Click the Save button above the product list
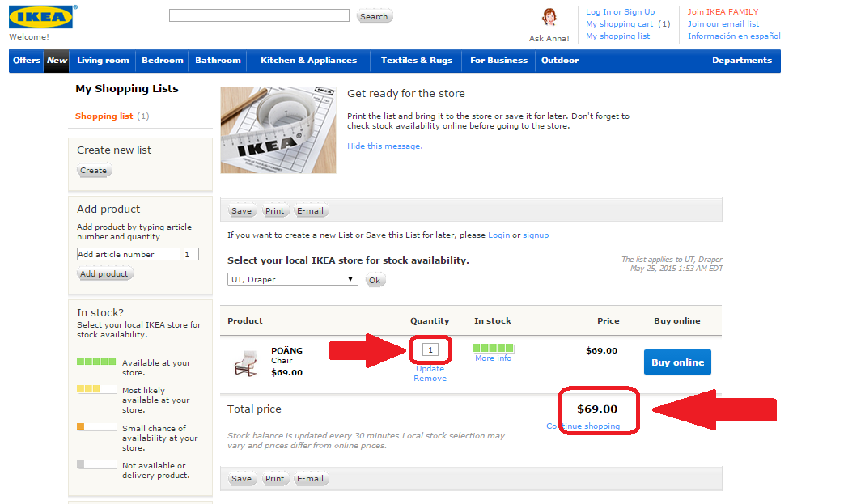 click(241, 210)
